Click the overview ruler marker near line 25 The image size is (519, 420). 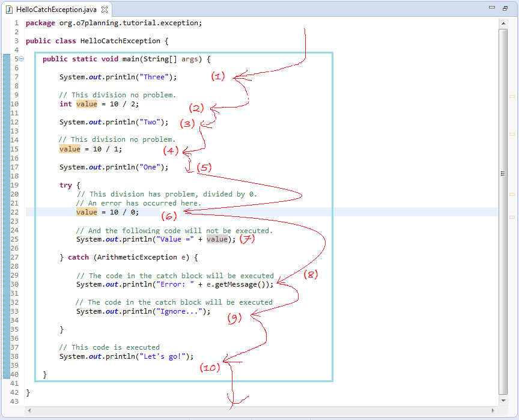point(512,217)
